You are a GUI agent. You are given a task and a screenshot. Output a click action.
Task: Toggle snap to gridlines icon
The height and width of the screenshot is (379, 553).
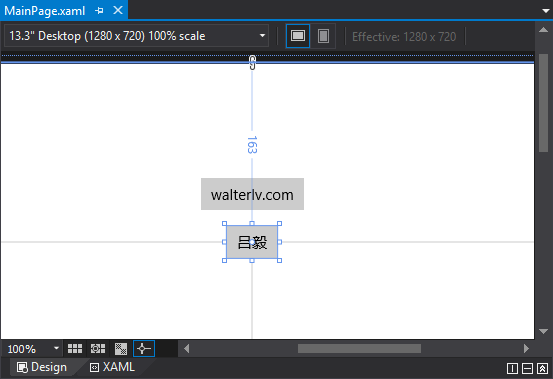coord(98,349)
